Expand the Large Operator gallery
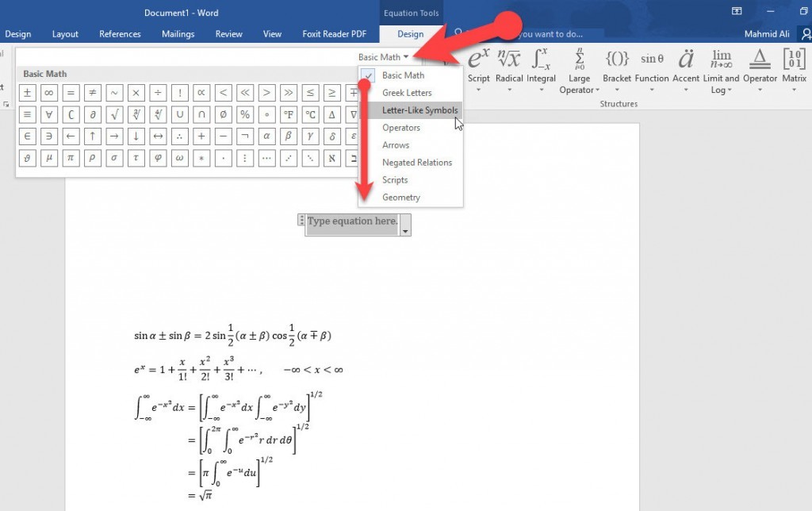Viewport: 812px width, 511px height. [579, 71]
